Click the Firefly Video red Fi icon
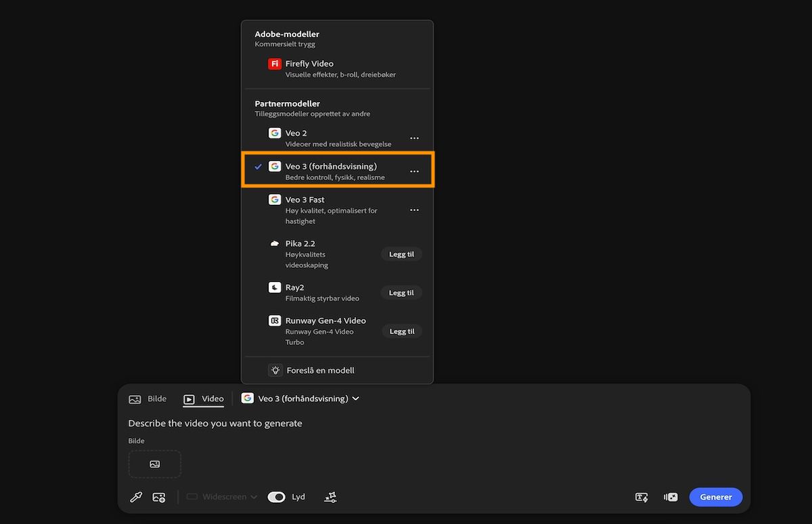The image size is (812, 524). [274, 64]
